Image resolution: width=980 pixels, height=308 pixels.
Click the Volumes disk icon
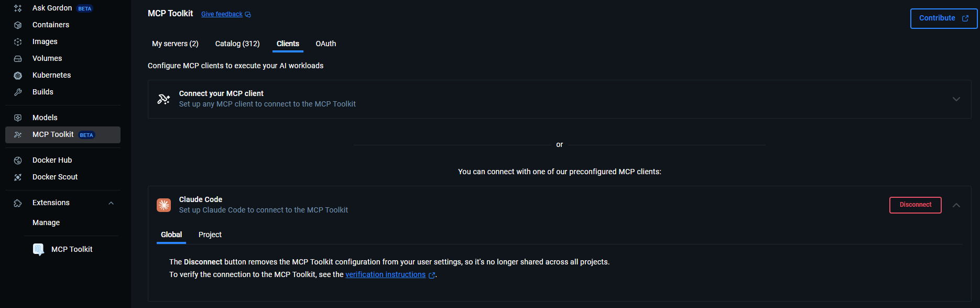pos(18,59)
